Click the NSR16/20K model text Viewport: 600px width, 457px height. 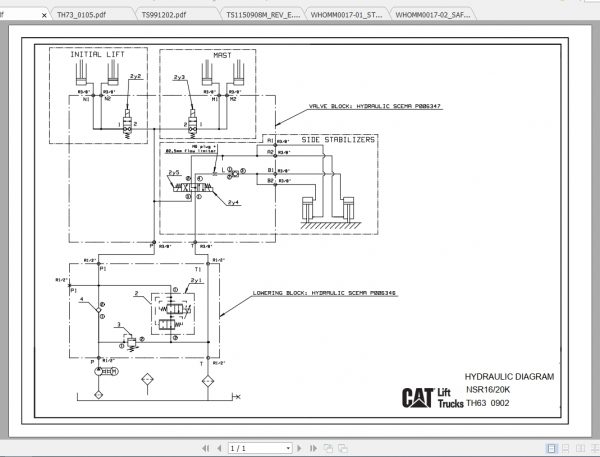(x=488, y=390)
